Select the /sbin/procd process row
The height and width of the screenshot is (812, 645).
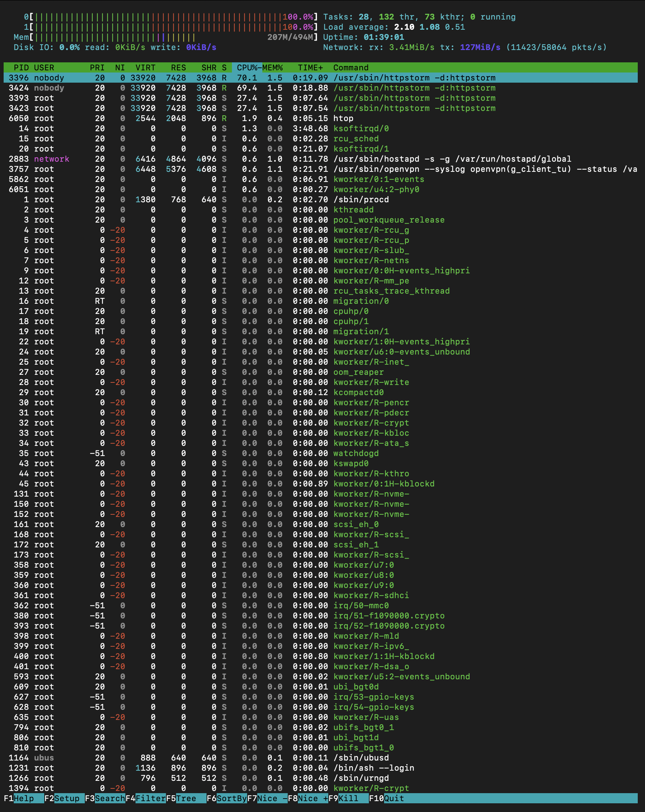click(320, 200)
